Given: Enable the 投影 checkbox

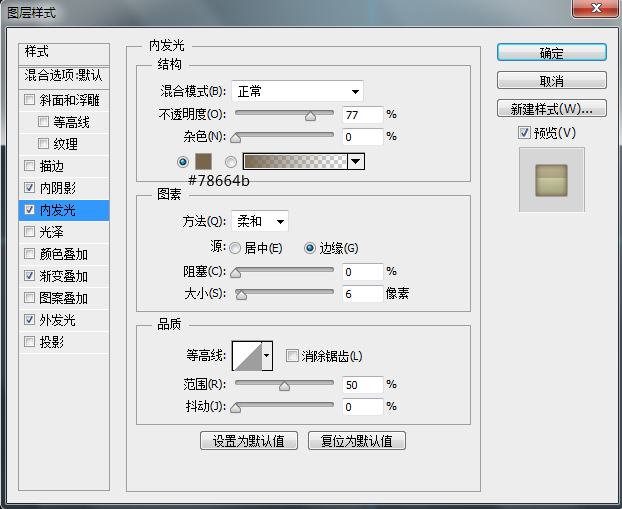Looking at the screenshot, I should tap(29, 342).
